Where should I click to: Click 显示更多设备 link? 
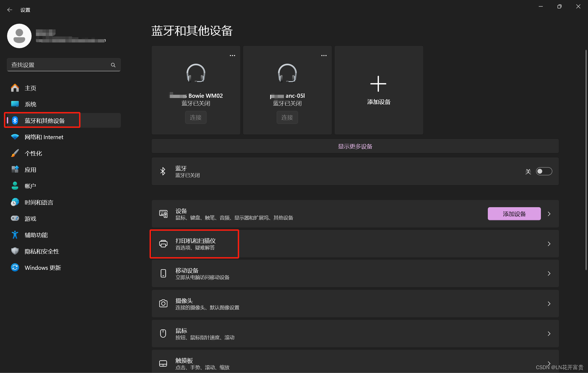(x=355, y=146)
